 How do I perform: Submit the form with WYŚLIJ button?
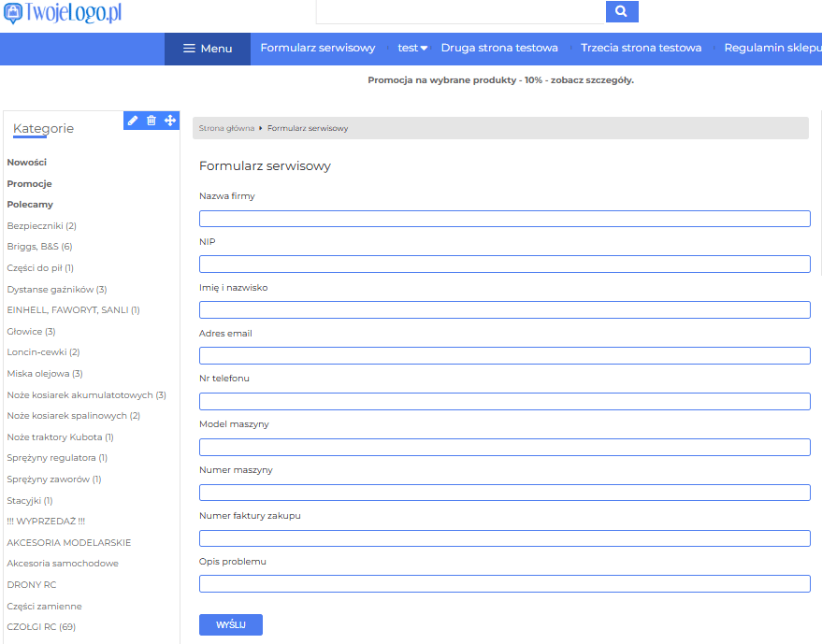click(230, 624)
